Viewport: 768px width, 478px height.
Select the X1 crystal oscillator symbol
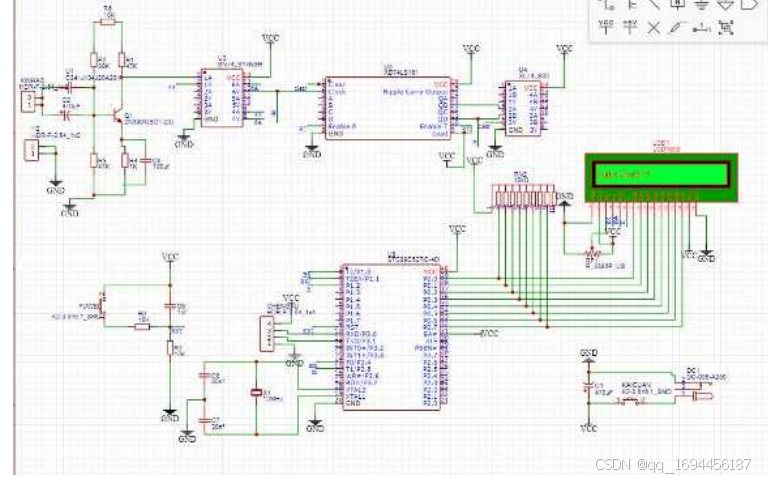[256, 393]
